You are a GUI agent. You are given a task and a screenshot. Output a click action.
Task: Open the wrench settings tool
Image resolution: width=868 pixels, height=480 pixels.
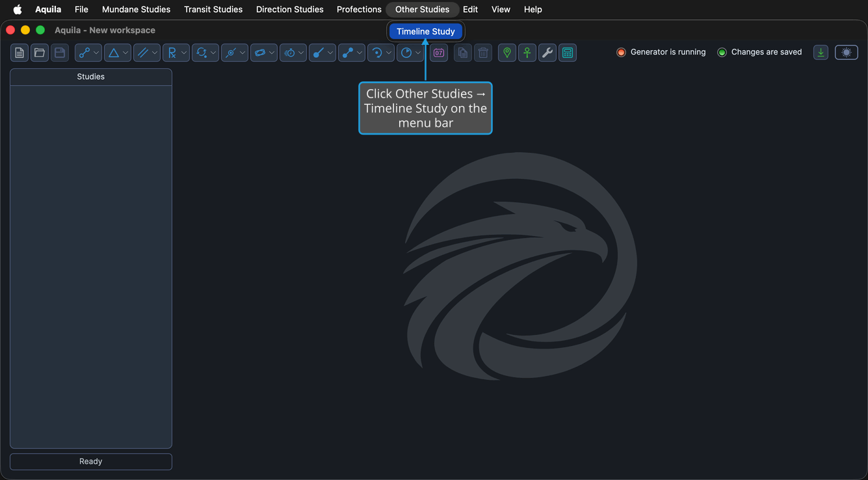tap(547, 53)
